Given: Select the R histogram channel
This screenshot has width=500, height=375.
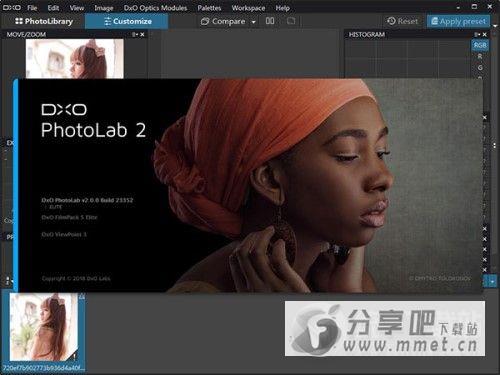Looking at the screenshot, I should point(480,56).
